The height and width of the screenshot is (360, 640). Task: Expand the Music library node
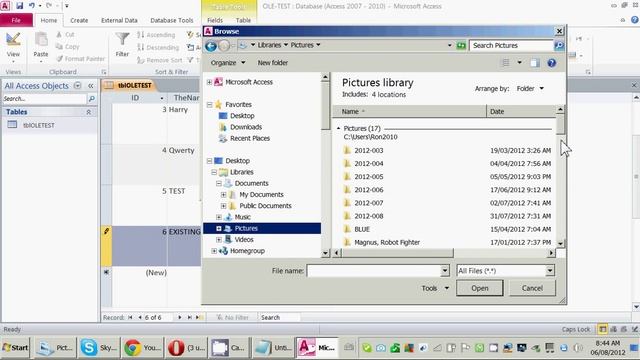tap(219, 217)
